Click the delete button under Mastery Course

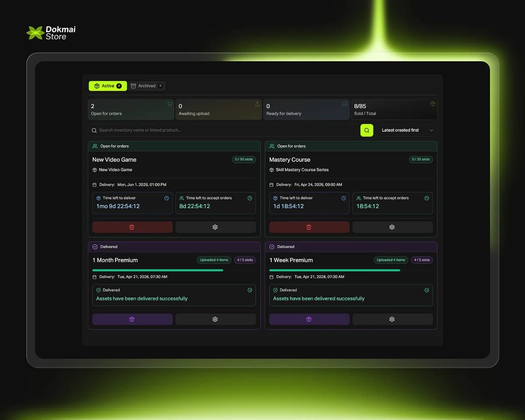point(309,227)
